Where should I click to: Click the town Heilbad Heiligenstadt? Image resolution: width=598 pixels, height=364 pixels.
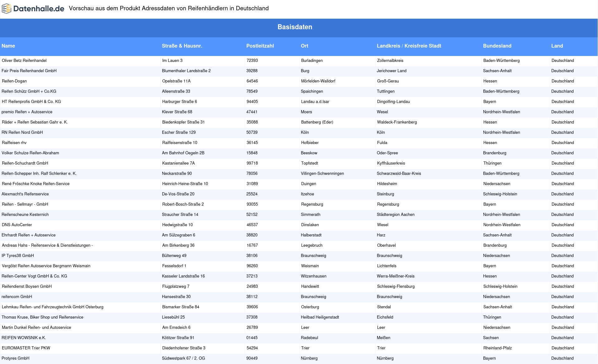[320, 317]
